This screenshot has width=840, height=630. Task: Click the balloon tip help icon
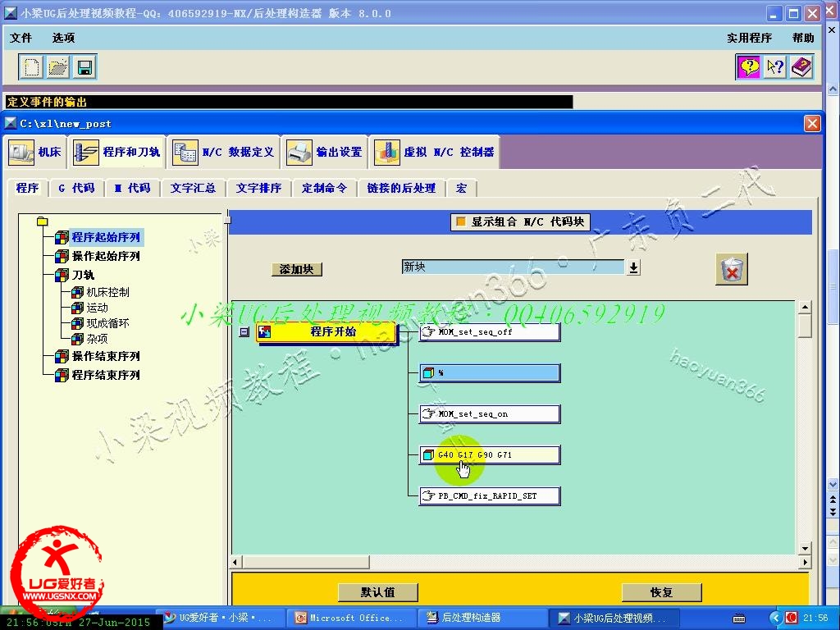point(748,67)
